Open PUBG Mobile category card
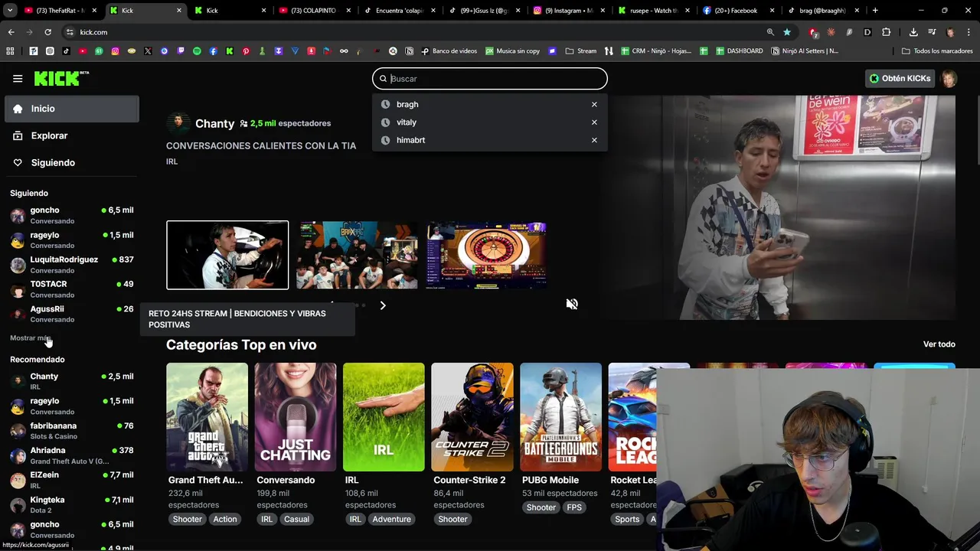980x551 pixels. pyautogui.click(x=560, y=417)
